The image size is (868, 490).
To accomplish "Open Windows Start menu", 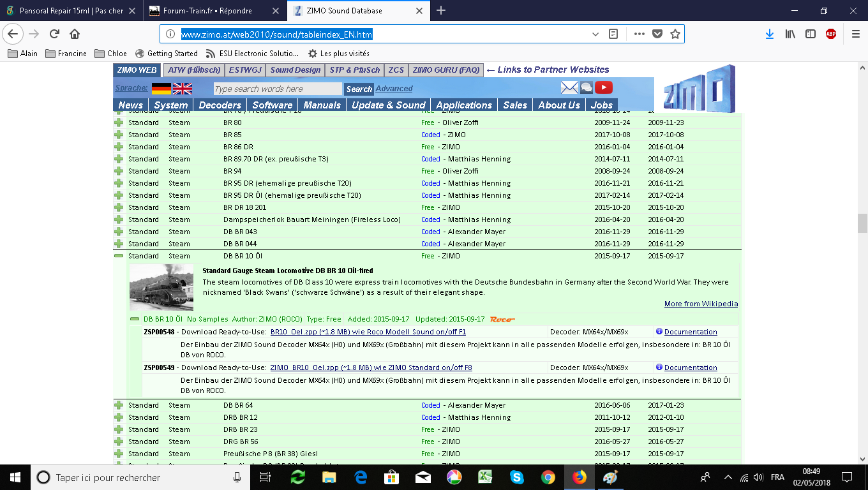I will point(15,477).
